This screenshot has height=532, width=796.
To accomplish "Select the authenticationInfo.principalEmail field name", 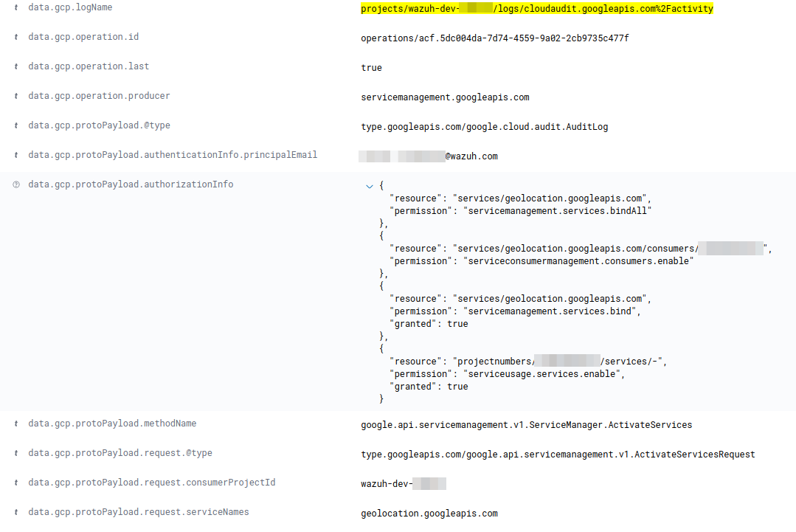I will [x=173, y=155].
